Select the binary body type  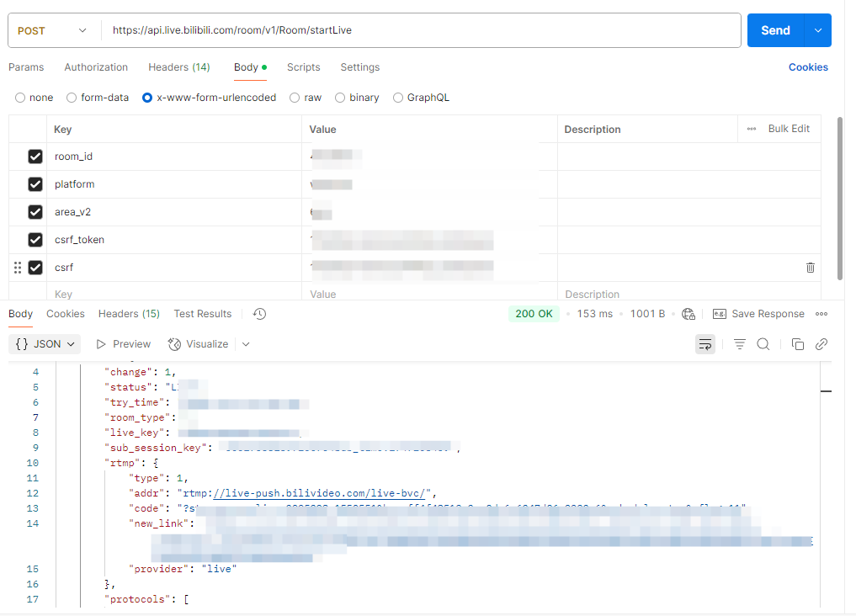tap(340, 98)
